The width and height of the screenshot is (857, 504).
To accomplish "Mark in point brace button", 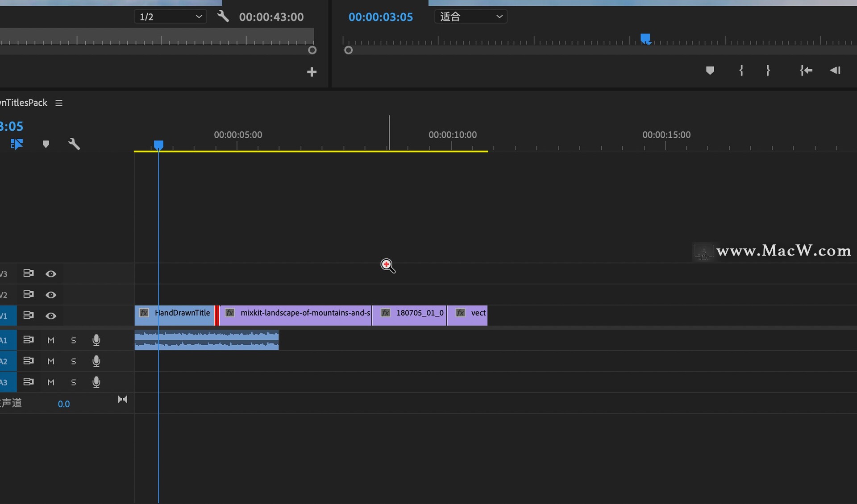I will coord(741,70).
